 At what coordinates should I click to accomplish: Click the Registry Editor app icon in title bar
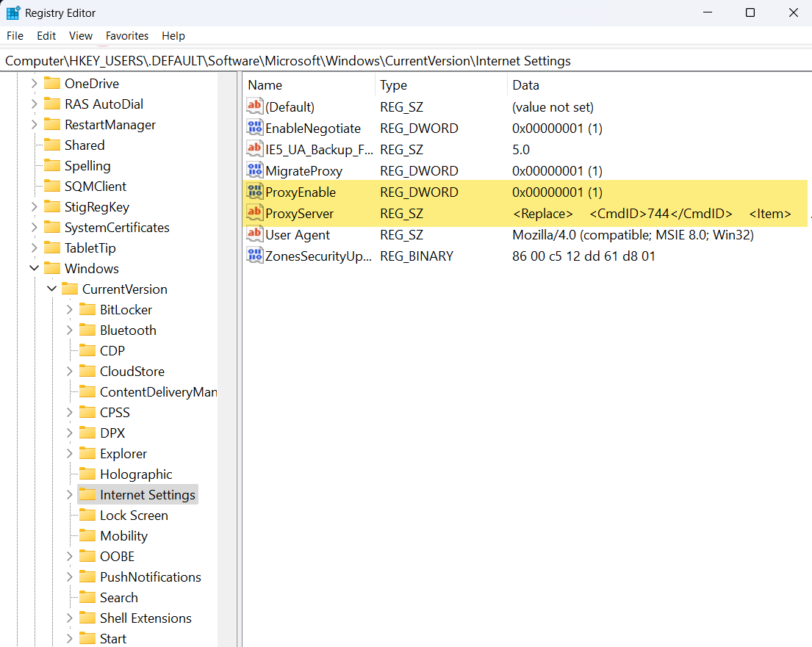[x=13, y=13]
